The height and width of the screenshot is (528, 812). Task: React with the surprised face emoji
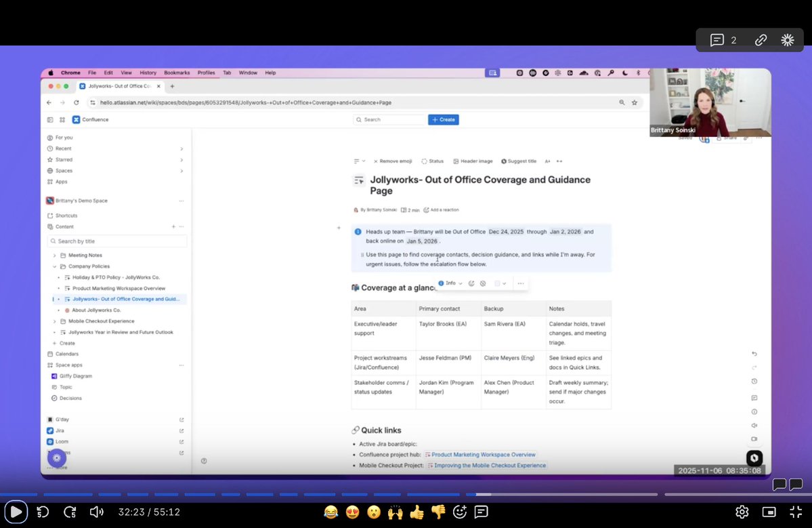point(374,512)
